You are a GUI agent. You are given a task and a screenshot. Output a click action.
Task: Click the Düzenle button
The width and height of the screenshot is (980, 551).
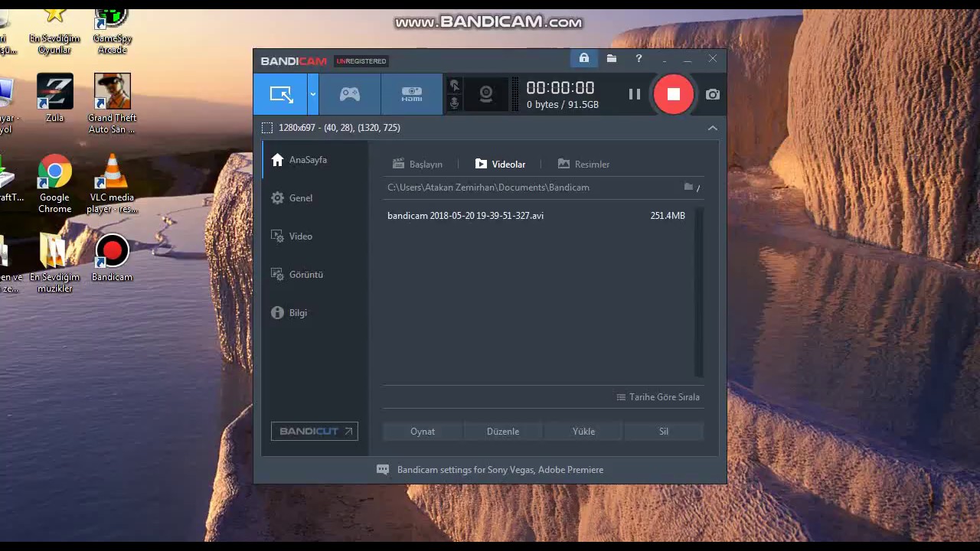pos(503,432)
